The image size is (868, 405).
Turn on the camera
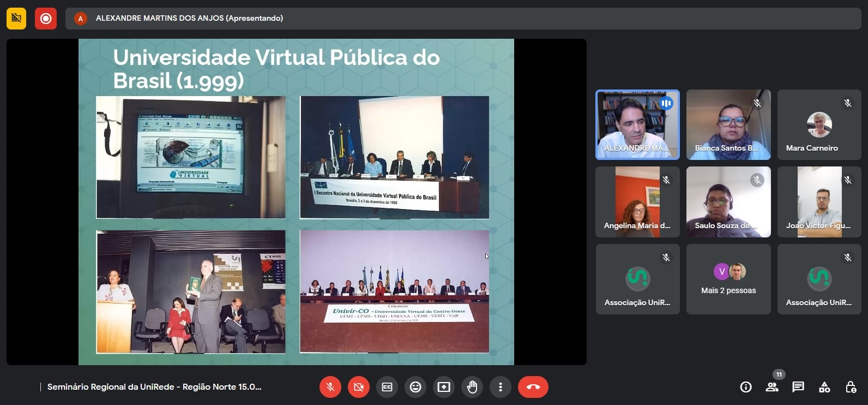pyautogui.click(x=359, y=387)
